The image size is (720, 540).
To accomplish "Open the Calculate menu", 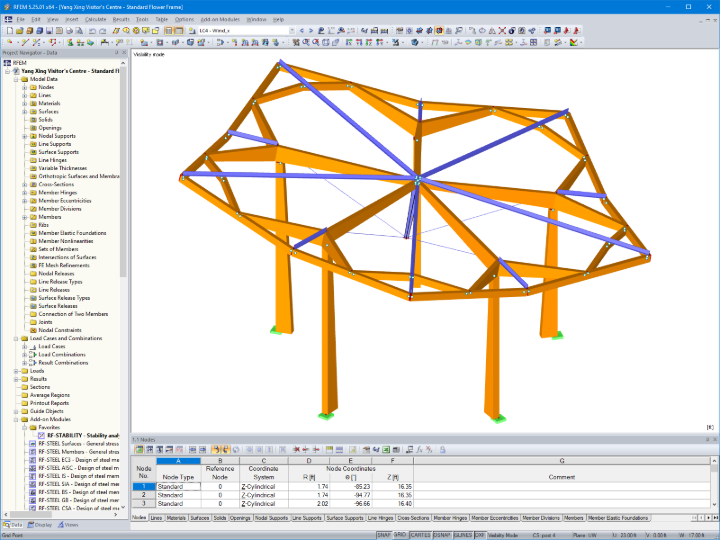I will (x=96, y=19).
